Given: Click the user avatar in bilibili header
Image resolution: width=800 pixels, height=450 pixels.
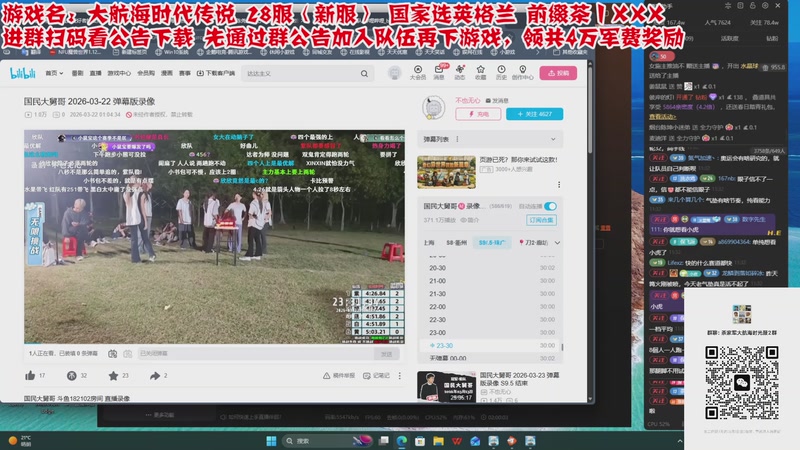Looking at the screenshot, I should pos(394,73).
